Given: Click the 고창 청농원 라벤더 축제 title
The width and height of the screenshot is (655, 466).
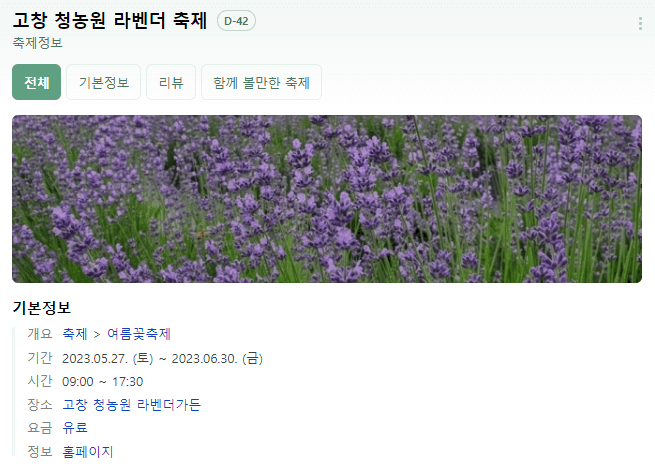Looking at the screenshot, I should [x=110, y=20].
